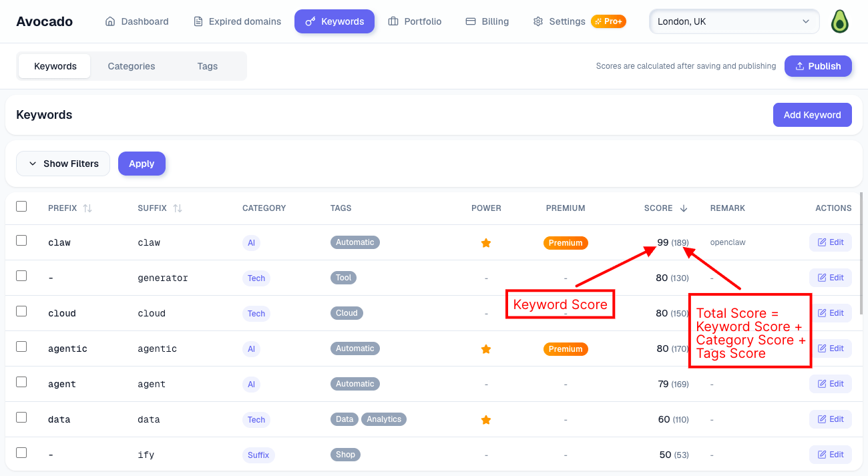This screenshot has height=476, width=868.
Task: Click the AI category chip in agent row
Action: [251, 385]
